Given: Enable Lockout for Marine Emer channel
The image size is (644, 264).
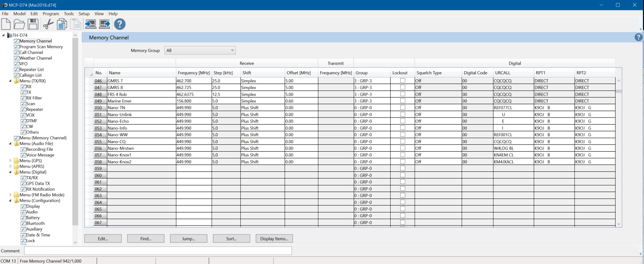Looking at the screenshot, I should click(x=403, y=101).
